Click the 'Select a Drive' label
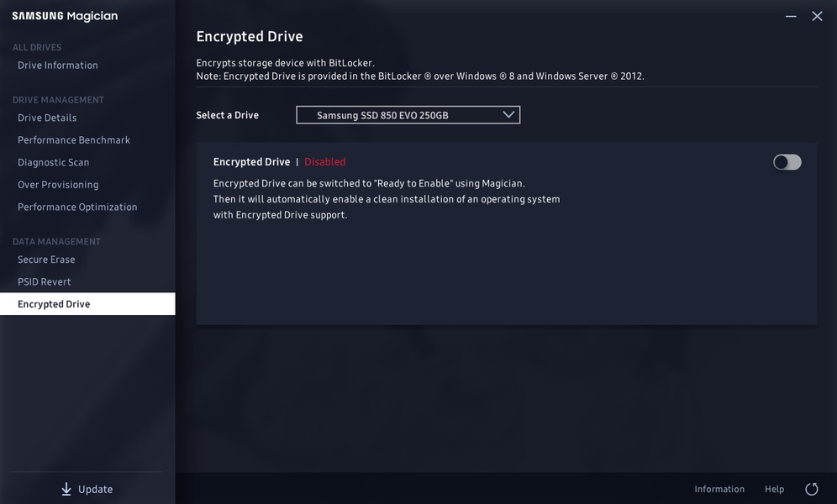Screen dimensions: 837x504 point(228,115)
